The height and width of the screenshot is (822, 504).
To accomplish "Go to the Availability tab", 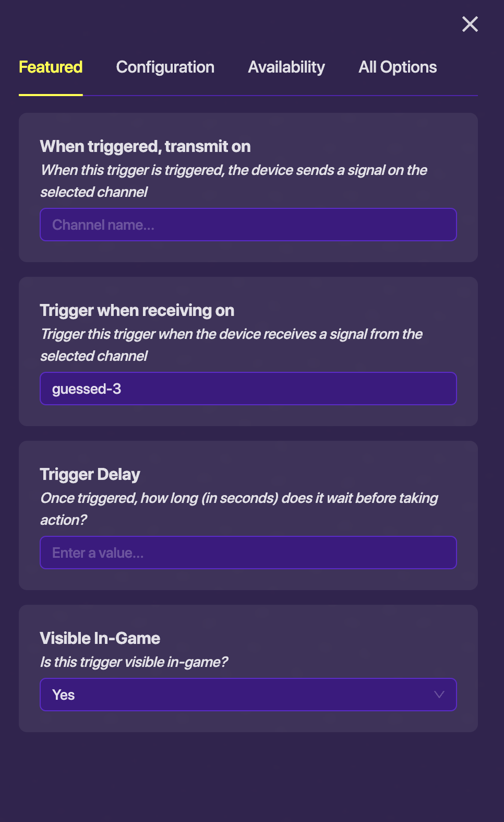I will tap(286, 67).
